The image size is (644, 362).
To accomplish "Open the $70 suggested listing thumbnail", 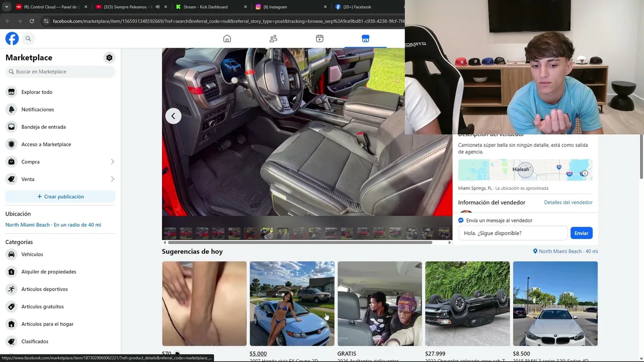I will coord(204,304).
